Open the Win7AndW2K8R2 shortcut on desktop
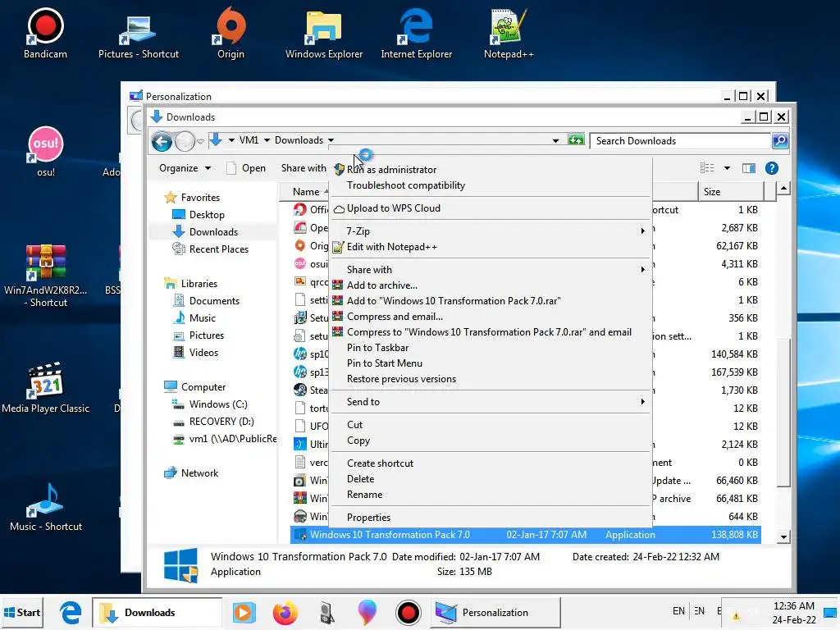This screenshot has height=630, width=840. pyautogui.click(x=46, y=276)
